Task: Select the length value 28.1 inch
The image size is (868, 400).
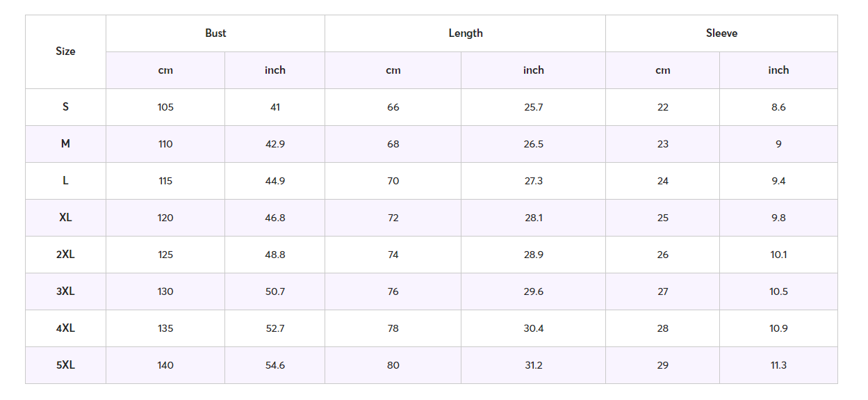Action: (x=534, y=218)
